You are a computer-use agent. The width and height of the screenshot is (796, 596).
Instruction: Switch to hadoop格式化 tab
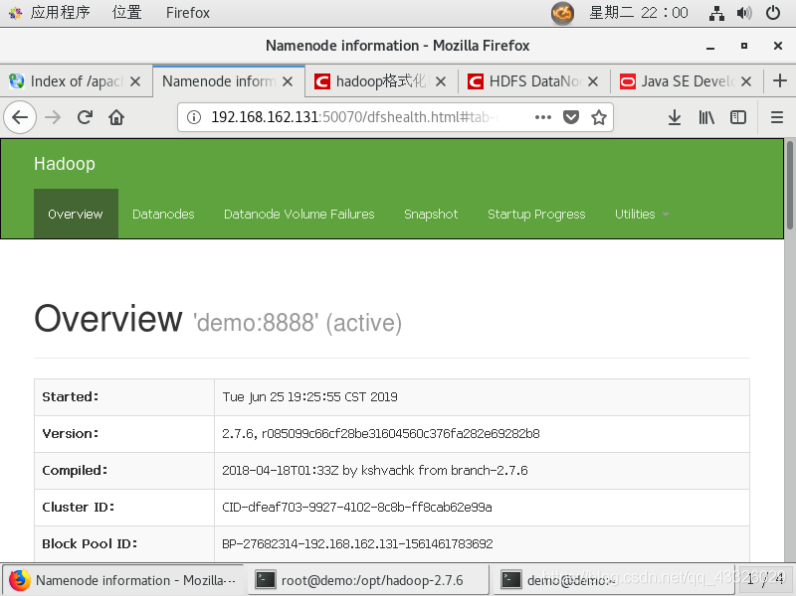[x=381, y=81]
